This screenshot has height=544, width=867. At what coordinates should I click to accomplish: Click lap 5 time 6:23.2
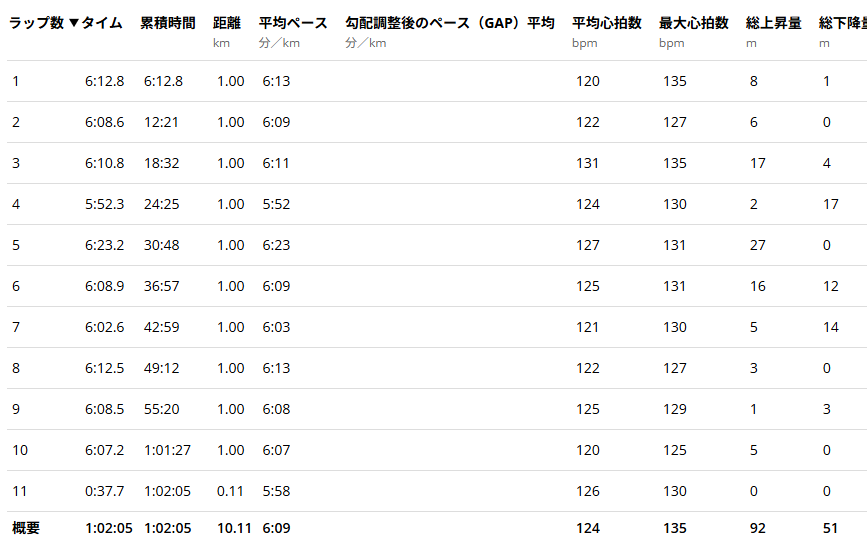point(105,245)
